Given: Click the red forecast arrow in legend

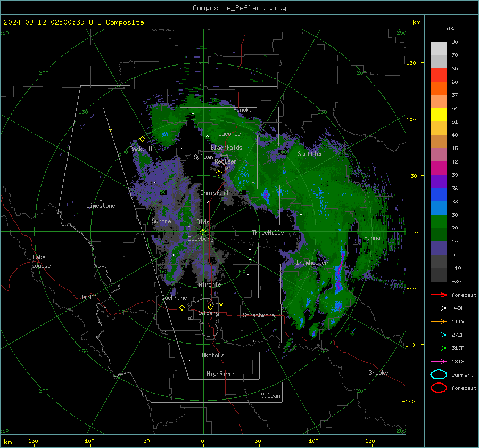Looking at the screenshot, I should (x=439, y=295).
